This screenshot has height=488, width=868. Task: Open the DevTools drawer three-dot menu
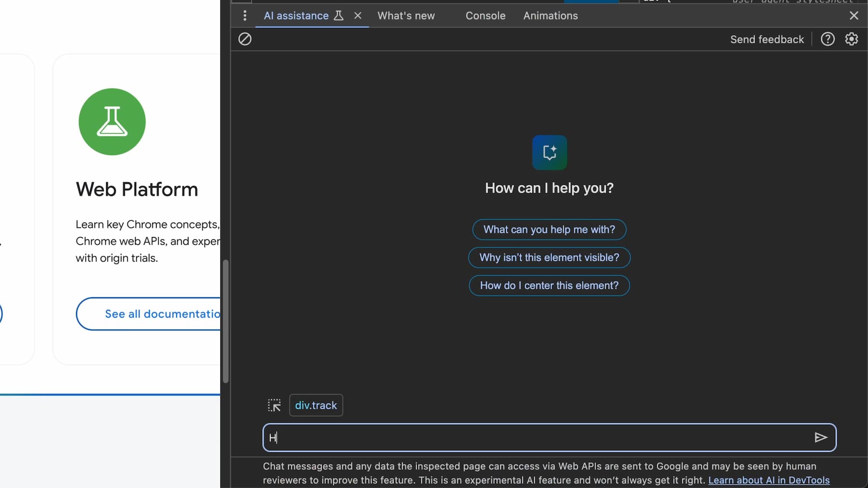(245, 15)
